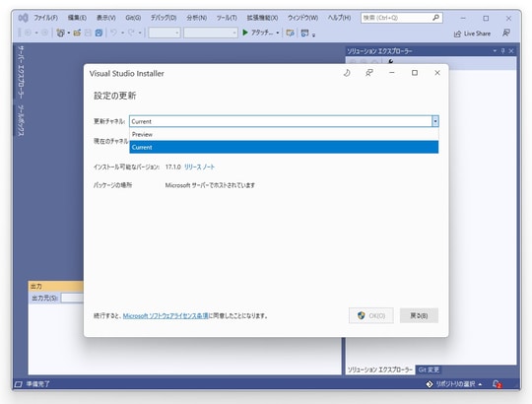Click the Visual Studio logo icon
This screenshot has height=404, width=532.
point(23,18)
